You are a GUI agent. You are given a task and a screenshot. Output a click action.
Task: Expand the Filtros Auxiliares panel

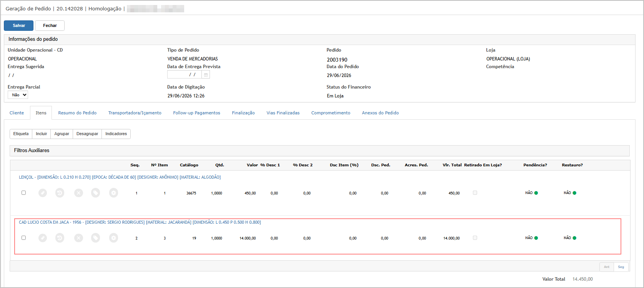tap(320, 151)
